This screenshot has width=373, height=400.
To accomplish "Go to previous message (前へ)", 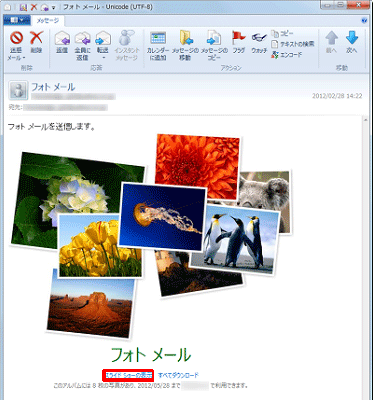I will pyautogui.click(x=332, y=43).
